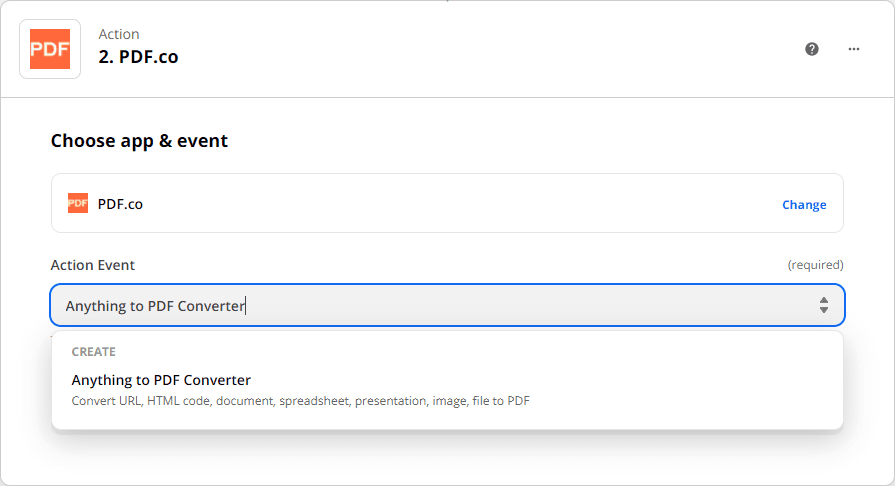
Task: Click the '2. PDF.co' step title
Action: tap(138, 57)
